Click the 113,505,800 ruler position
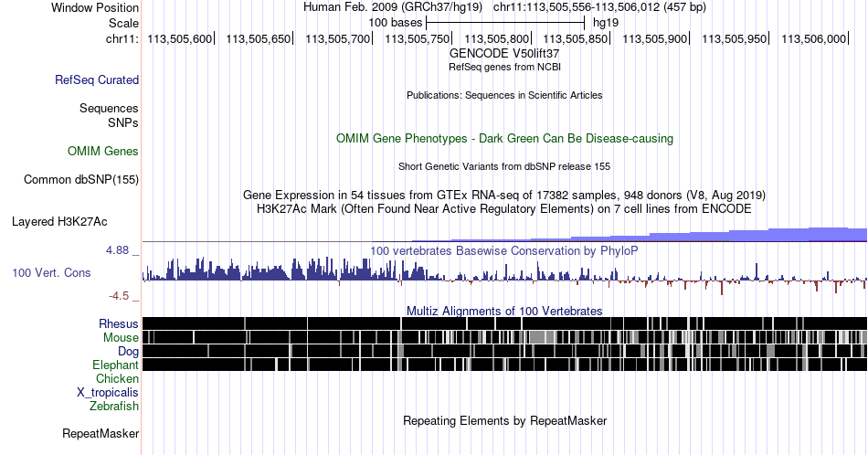Image resolution: width=868 pixels, height=455 pixels. click(496, 38)
